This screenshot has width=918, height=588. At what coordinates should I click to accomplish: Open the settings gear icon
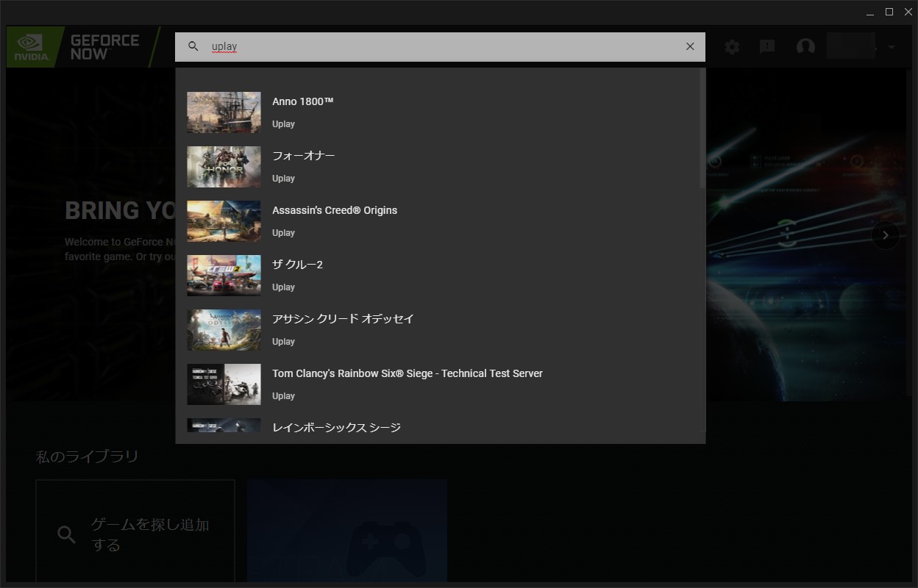tap(732, 47)
